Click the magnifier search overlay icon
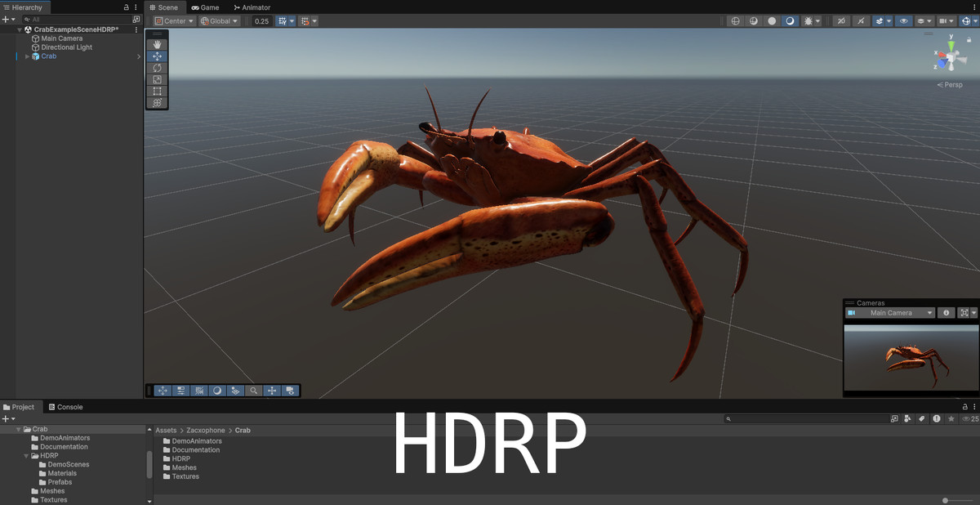Screen dimensions: 980x505 254,391
